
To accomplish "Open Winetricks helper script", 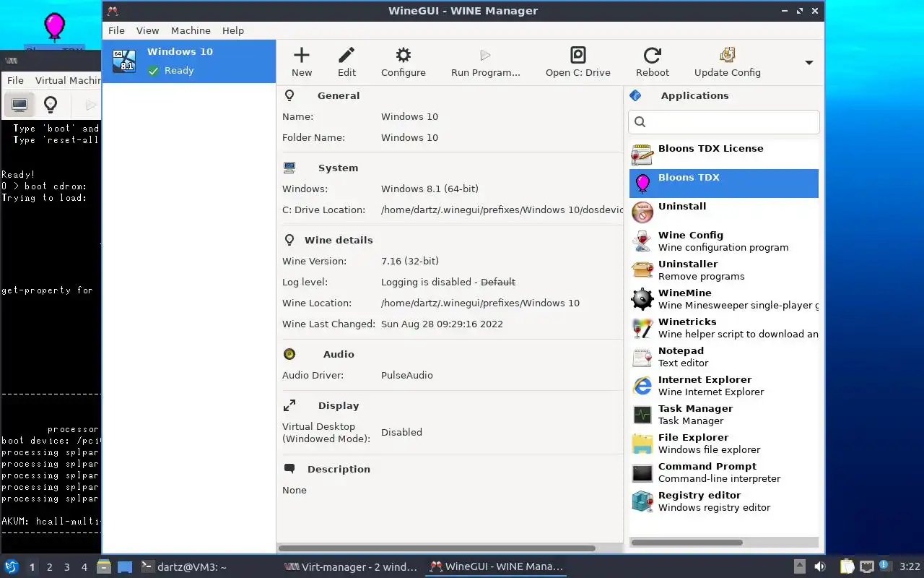I will pos(724,328).
